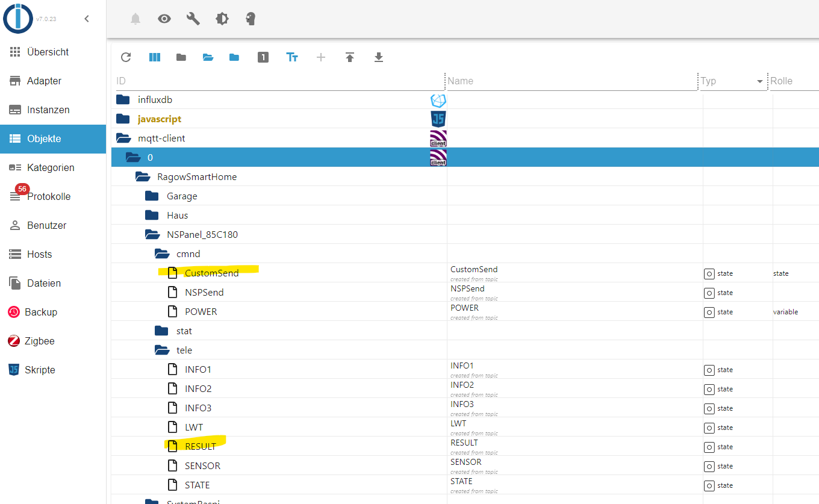Select the LWT object
This screenshot has height=504, width=819.
(x=194, y=427)
